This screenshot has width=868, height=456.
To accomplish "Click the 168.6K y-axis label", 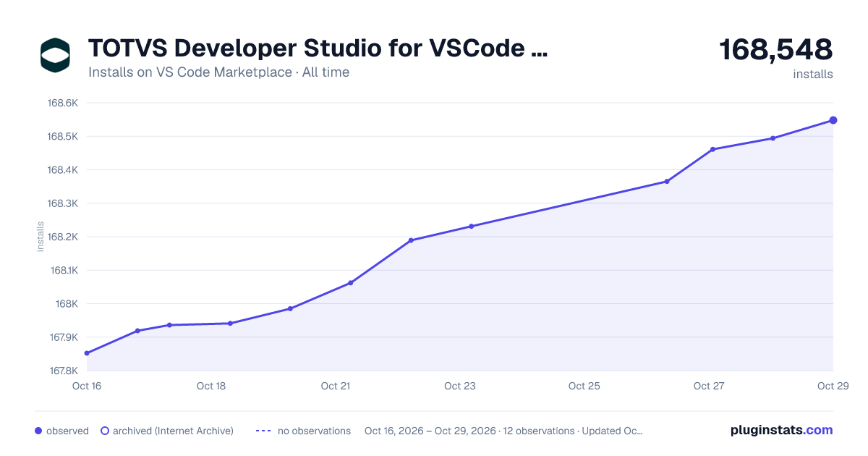I will [x=62, y=103].
